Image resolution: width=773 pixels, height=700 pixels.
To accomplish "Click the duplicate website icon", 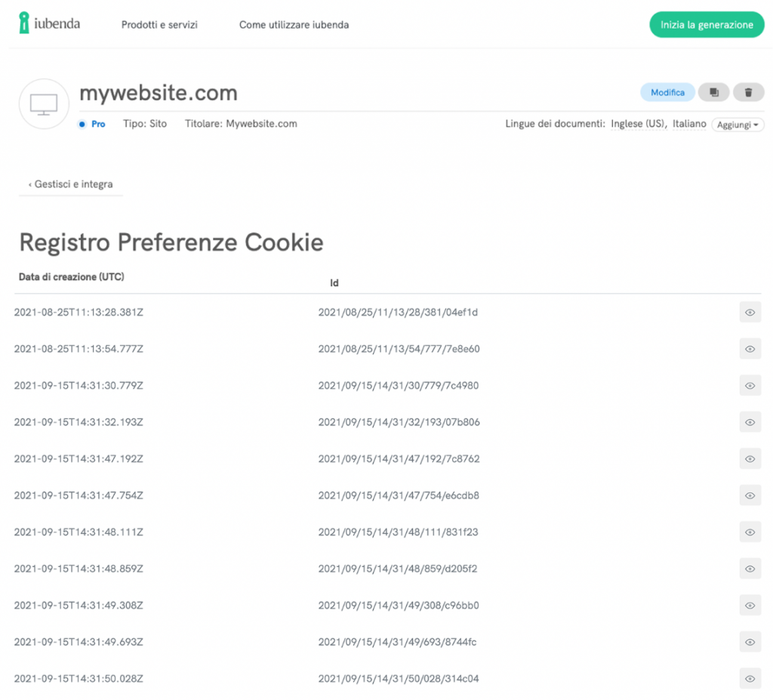I will click(x=713, y=91).
